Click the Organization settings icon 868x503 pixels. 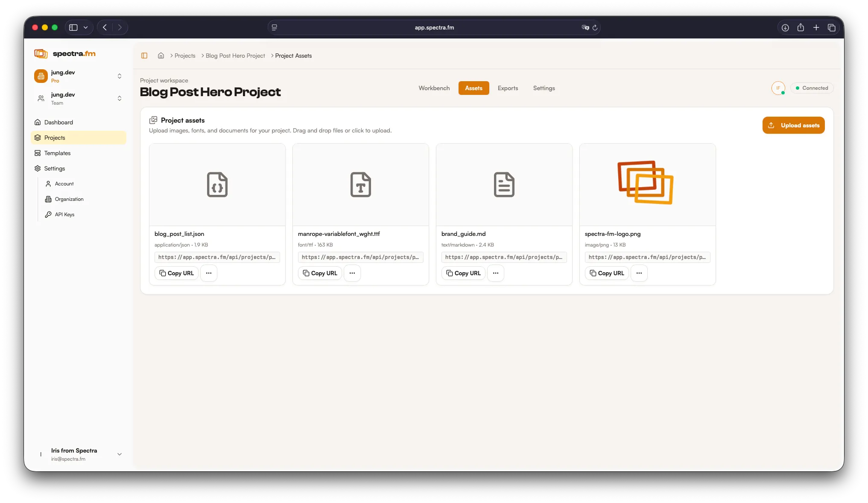coord(48,199)
